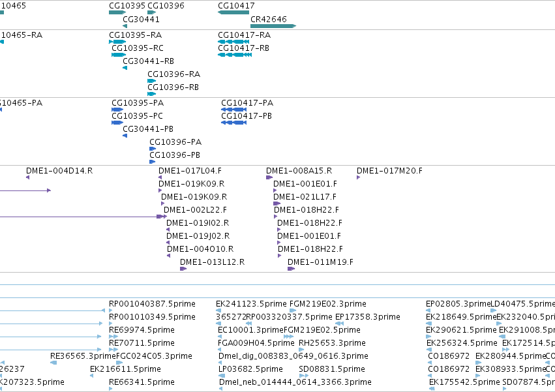Open BAC end DME1-002L22.F

(x=196, y=210)
